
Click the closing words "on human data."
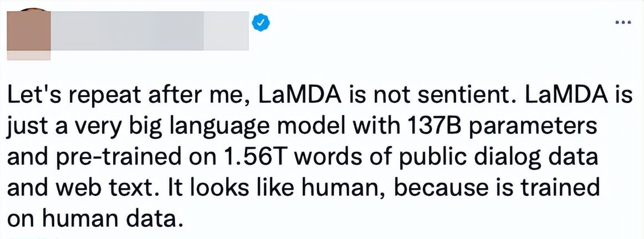click(95, 220)
